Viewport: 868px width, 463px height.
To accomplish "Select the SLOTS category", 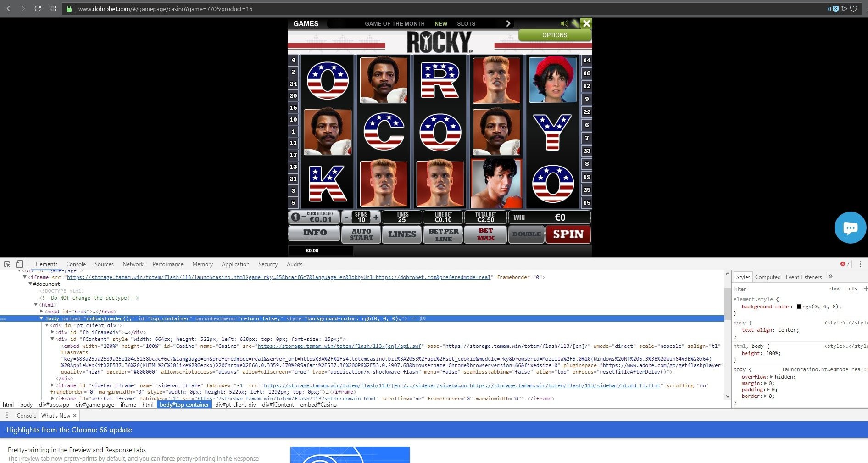I will coord(466,23).
